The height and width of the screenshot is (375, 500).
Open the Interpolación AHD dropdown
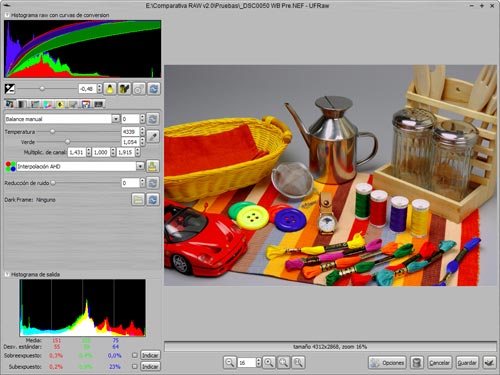click(80, 166)
